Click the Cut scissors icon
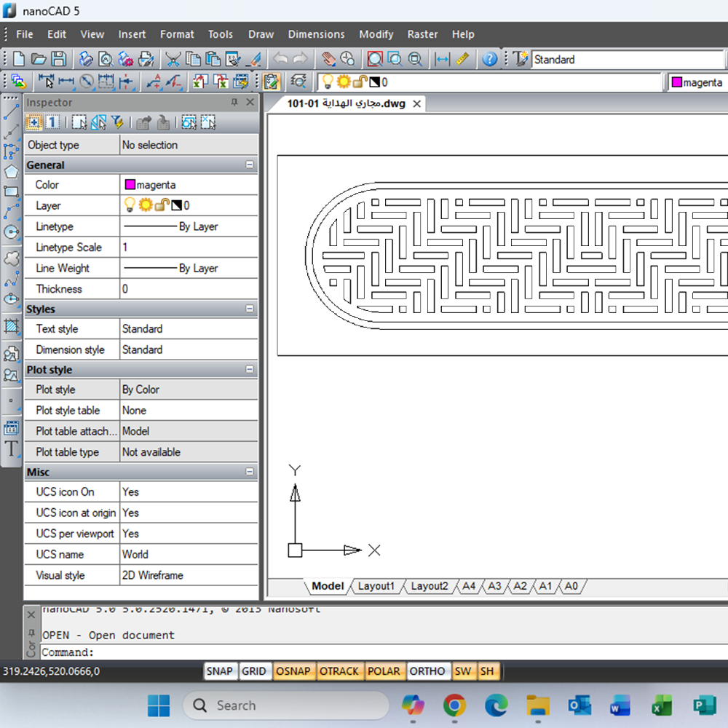728x728 pixels. pos(173,59)
